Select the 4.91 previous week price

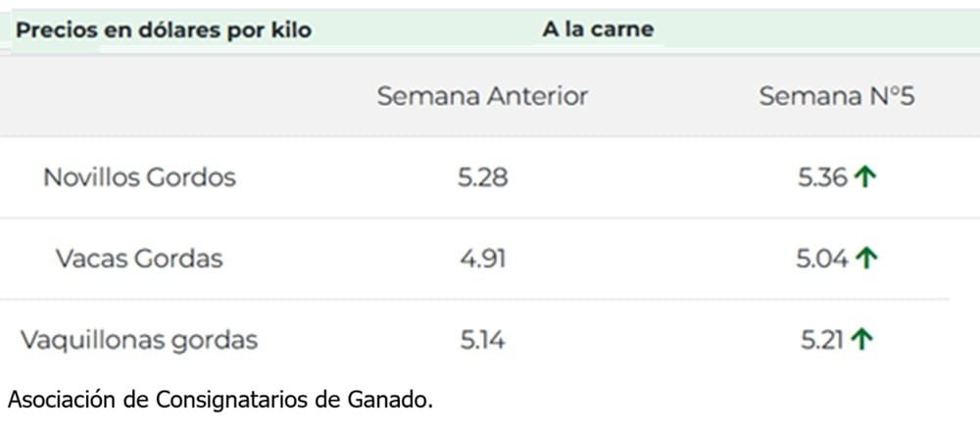click(483, 258)
